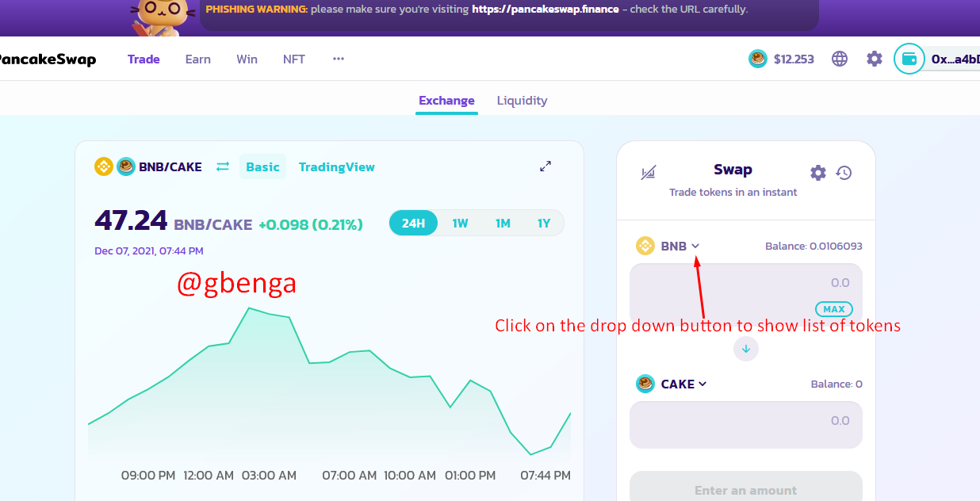Click the MAX button
This screenshot has width=980, height=501.
[x=833, y=309]
